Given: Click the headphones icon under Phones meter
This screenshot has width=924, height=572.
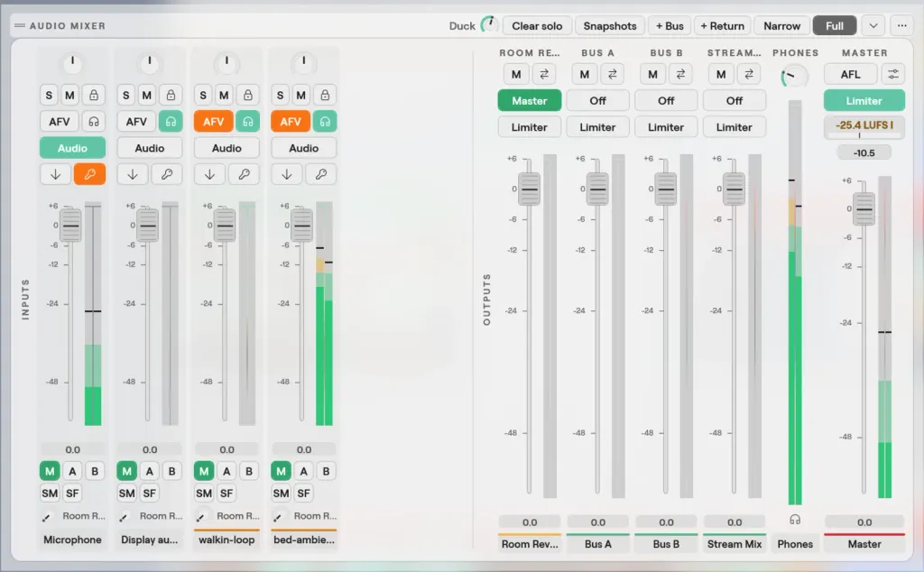Looking at the screenshot, I should point(795,520).
